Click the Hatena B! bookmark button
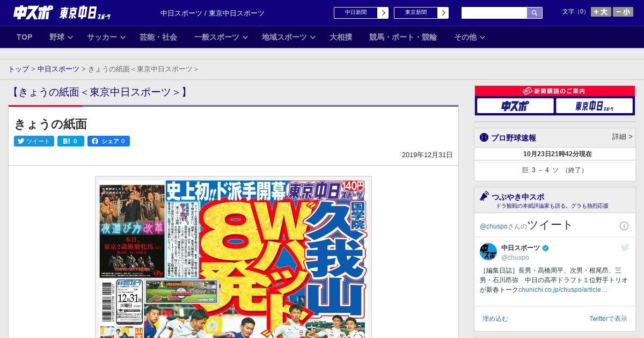Viewport: 644px width, 338px height. point(70,141)
